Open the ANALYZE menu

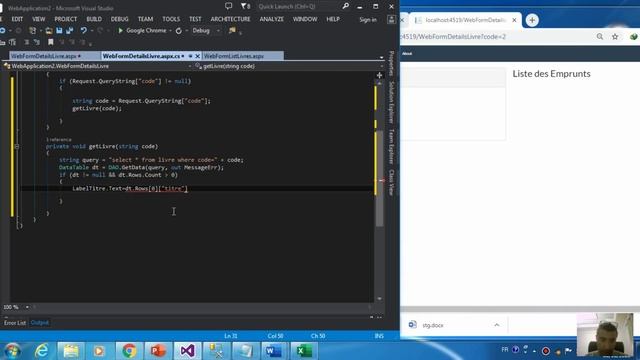coord(271,19)
